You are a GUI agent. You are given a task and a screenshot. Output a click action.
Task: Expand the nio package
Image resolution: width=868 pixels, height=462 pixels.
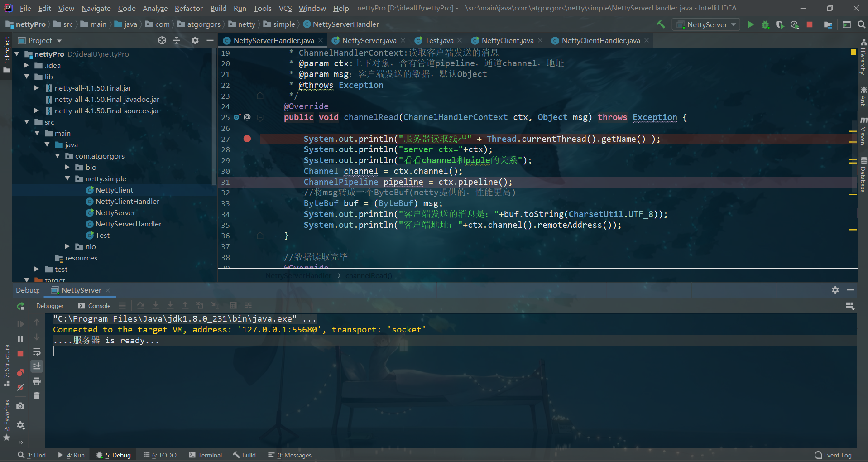(x=67, y=246)
